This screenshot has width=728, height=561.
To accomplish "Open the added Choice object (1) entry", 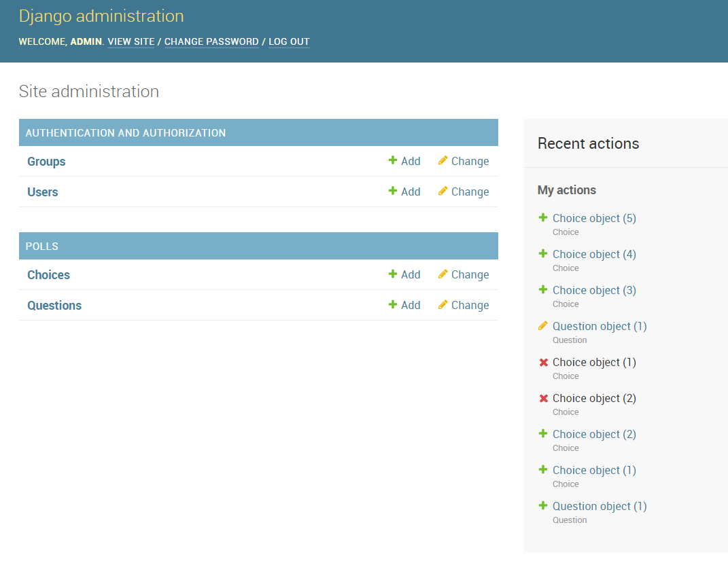I will (x=594, y=471).
